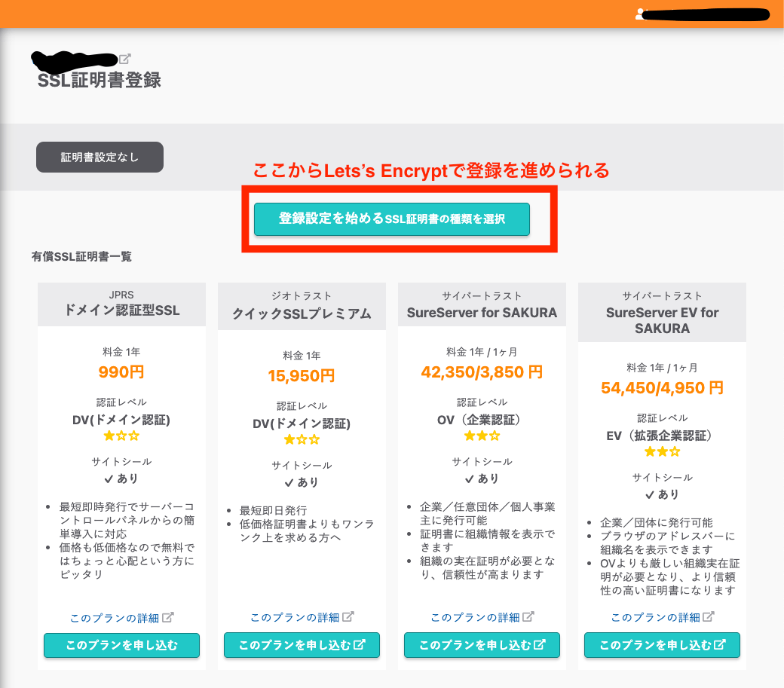The width and height of the screenshot is (784, 688).
Task: Click the JPRS ドメイン認証型SSL card header
Action: click(121, 304)
